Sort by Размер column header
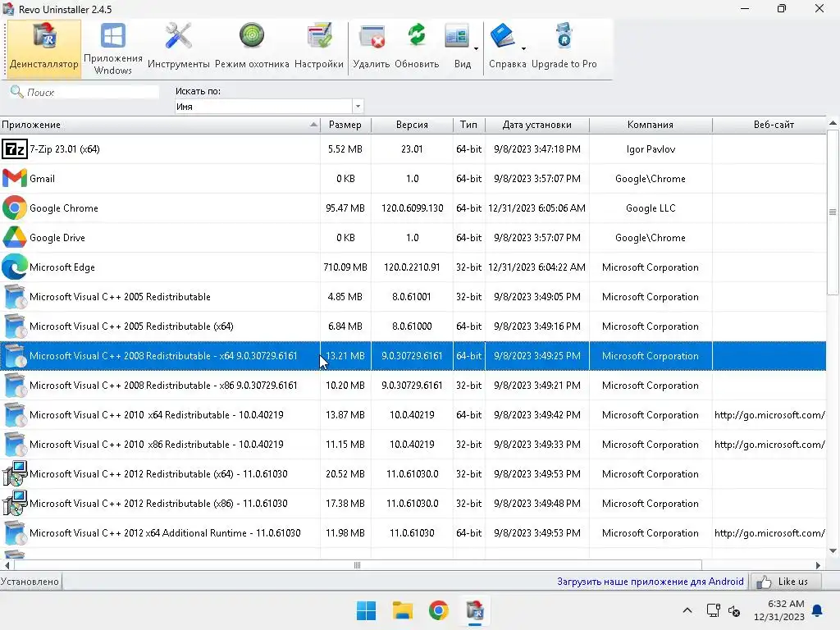 345,125
